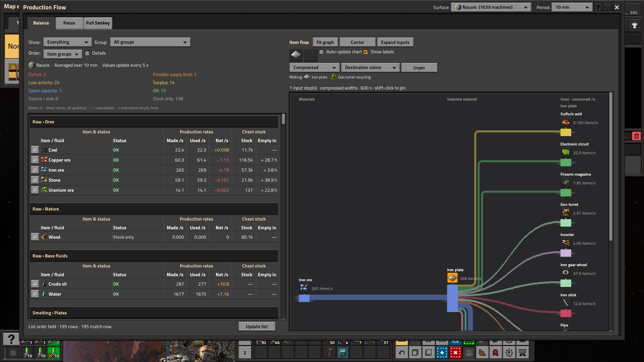This screenshot has width=644, height=362.
Task: Click the Stock only: 138 status filter
Action: pyautogui.click(x=168, y=99)
